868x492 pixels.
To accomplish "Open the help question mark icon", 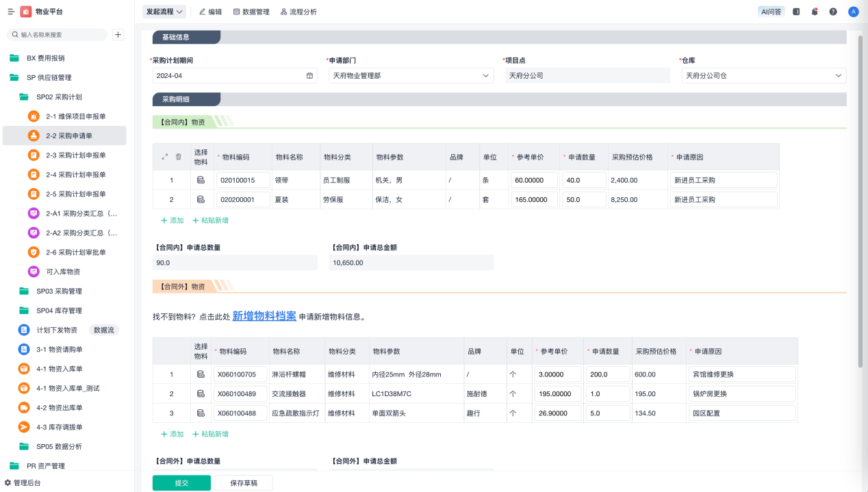I will (x=833, y=12).
